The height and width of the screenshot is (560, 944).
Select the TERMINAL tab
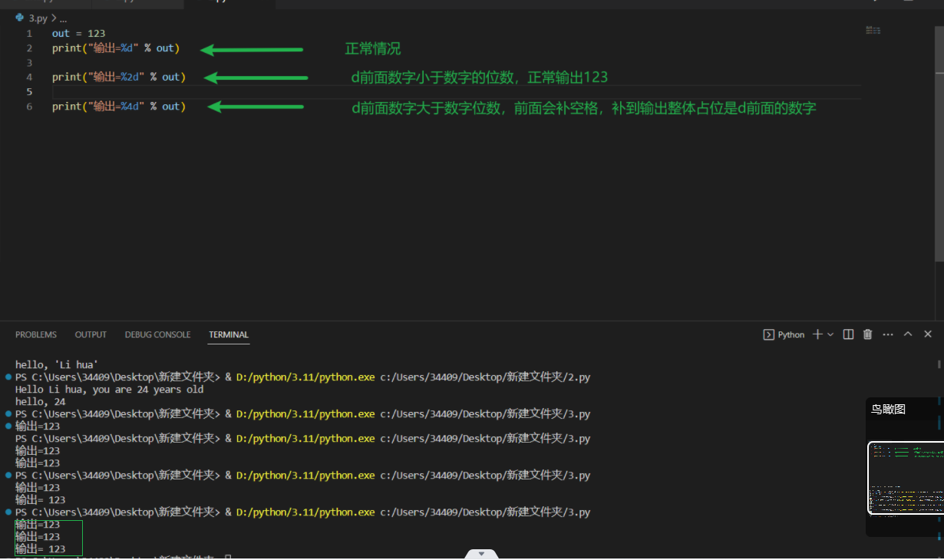(x=229, y=334)
